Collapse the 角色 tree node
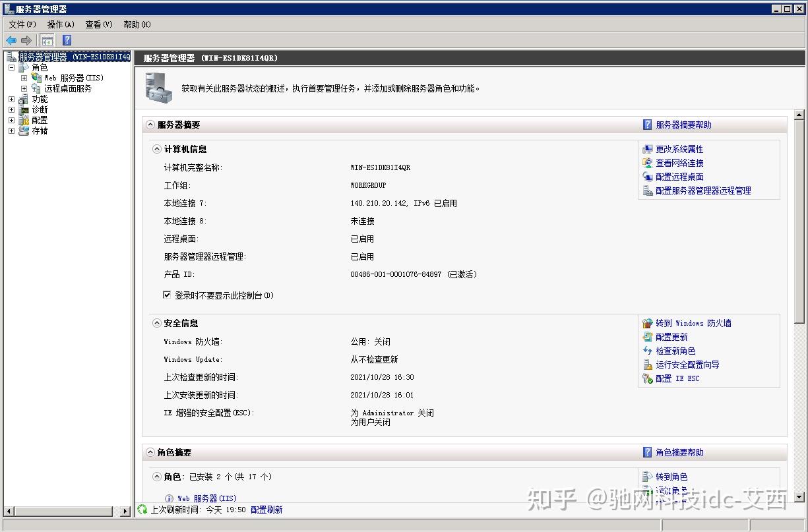808x532 pixels. coord(11,67)
